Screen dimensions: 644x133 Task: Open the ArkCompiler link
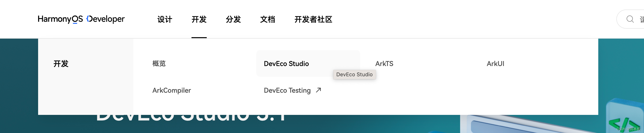[172, 90]
